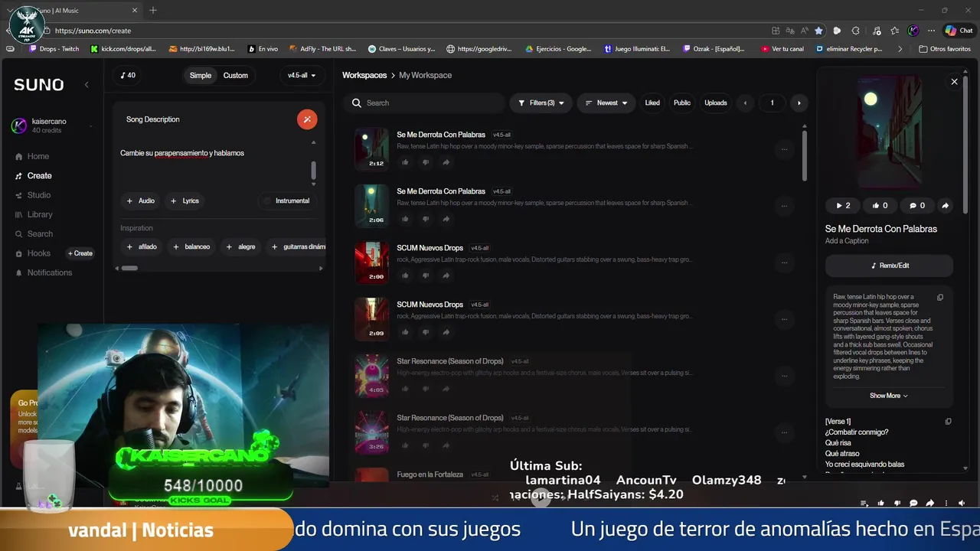Click the red magic wand icon in Song Description
The height and width of the screenshot is (551, 980).
[307, 119]
